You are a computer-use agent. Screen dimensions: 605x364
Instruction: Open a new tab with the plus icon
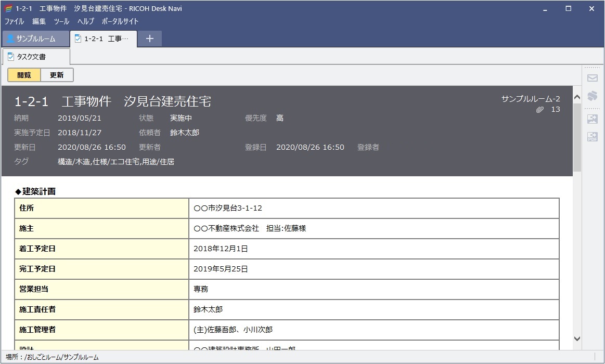coord(149,38)
